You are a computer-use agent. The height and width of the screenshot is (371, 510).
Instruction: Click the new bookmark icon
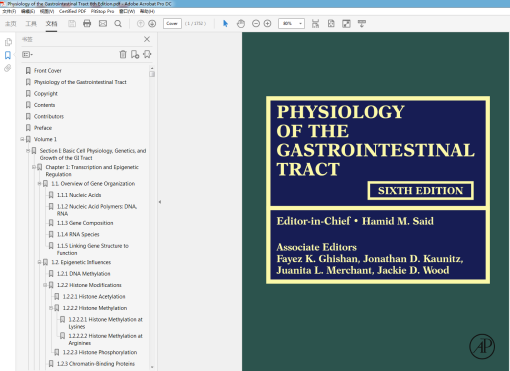point(135,54)
